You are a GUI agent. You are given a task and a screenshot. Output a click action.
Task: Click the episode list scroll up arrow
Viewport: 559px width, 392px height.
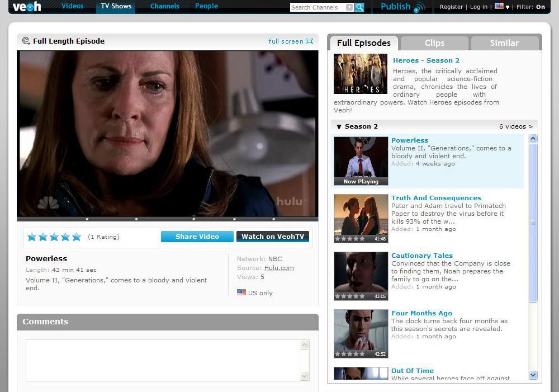(533, 139)
